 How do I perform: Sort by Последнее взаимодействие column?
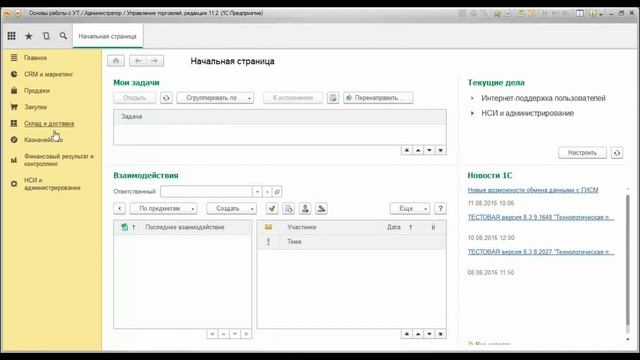click(x=185, y=227)
